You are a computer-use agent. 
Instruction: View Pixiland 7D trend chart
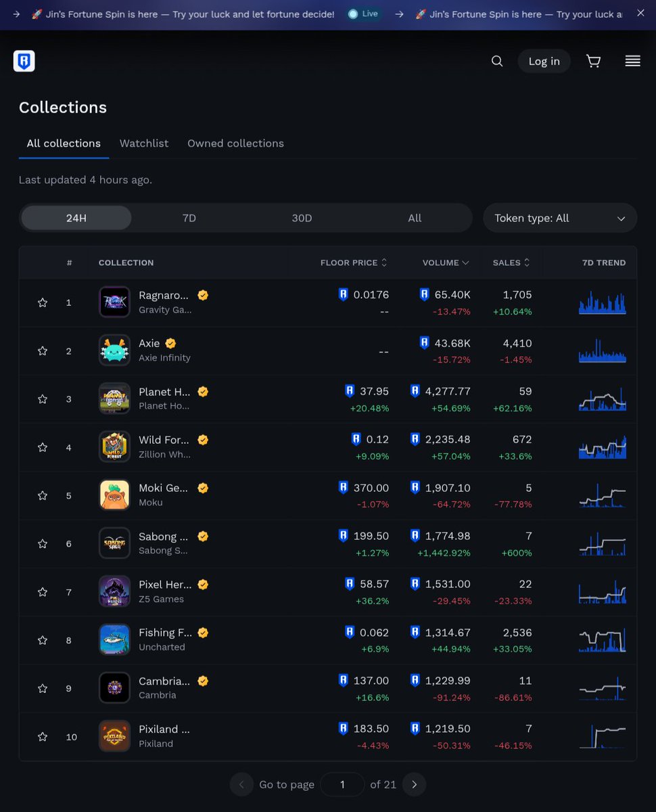pos(603,736)
